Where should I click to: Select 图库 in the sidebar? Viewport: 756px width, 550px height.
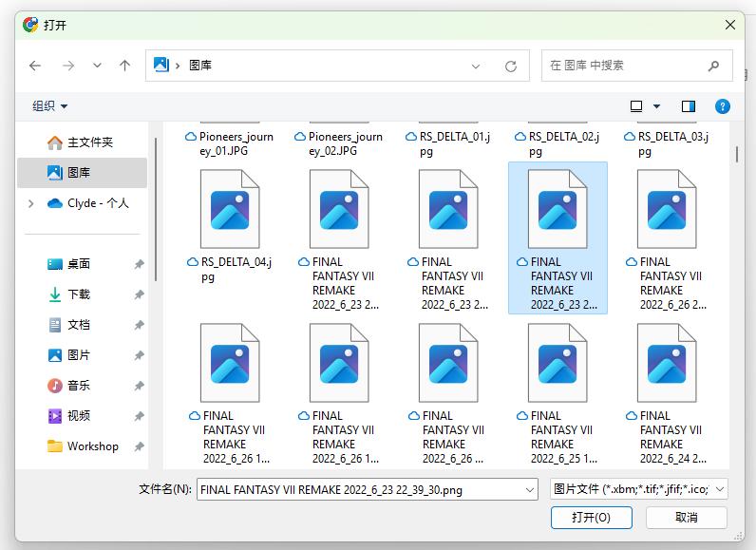point(82,173)
